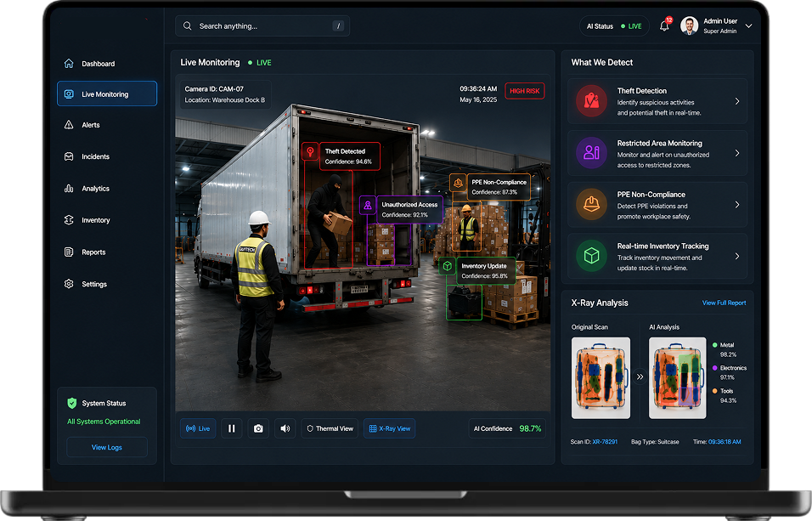Click the "Bag Type: Suitcase" text
Screen dimensions: 812x521
point(655,442)
